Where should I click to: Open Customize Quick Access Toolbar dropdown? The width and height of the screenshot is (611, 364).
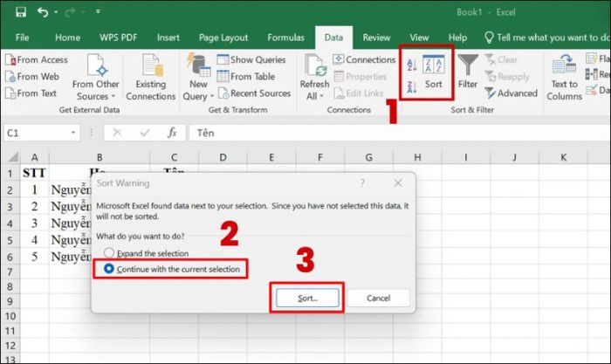98,11
